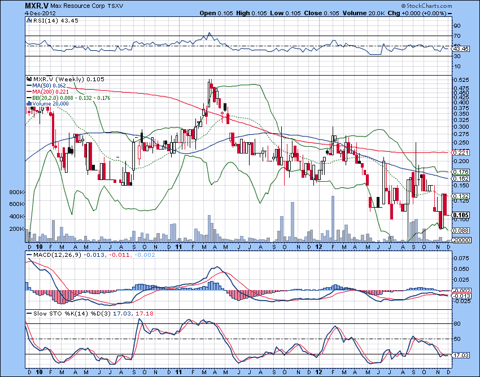This screenshot has height=377, width=480.
Task: Click the MXR.V ticker symbol title
Action: pos(36,6)
